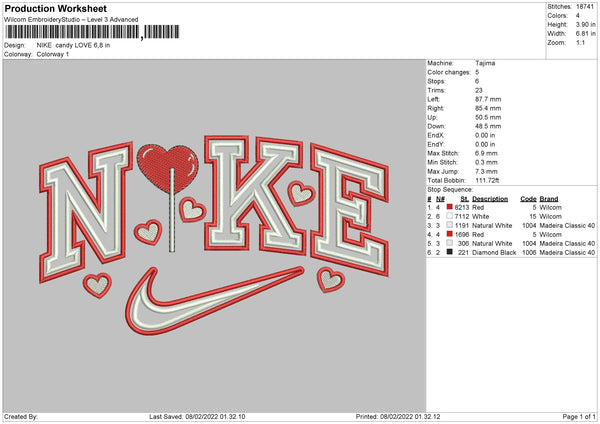This screenshot has width=600, height=424.
Task: Click the Last Saved timestamp
Action: 197,416
